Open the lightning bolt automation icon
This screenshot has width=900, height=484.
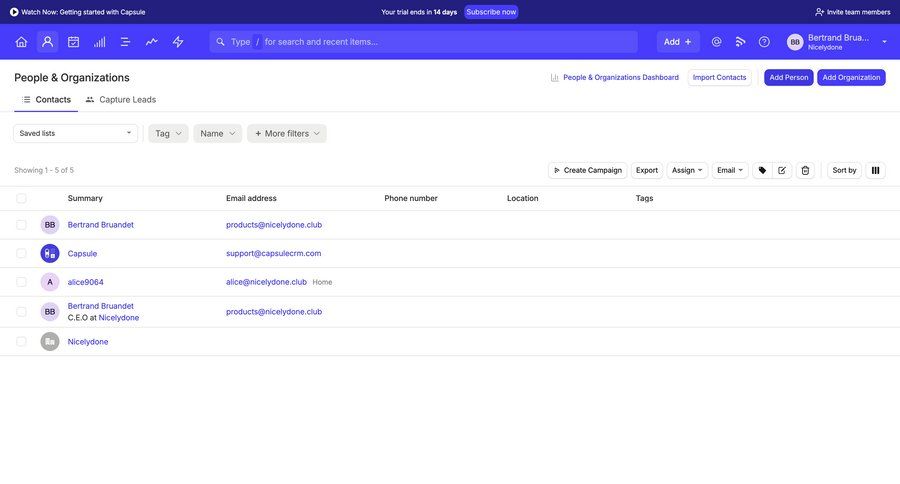[178, 42]
